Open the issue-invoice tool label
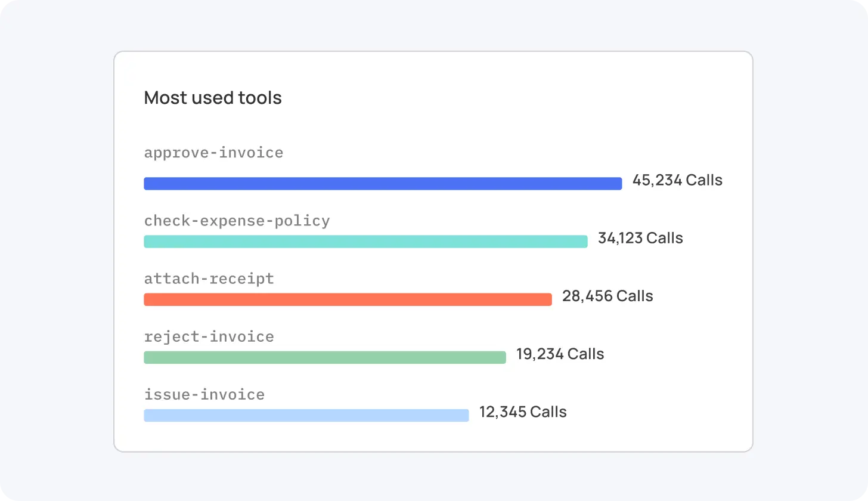The width and height of the screenshot is (868, 501). 204,394
